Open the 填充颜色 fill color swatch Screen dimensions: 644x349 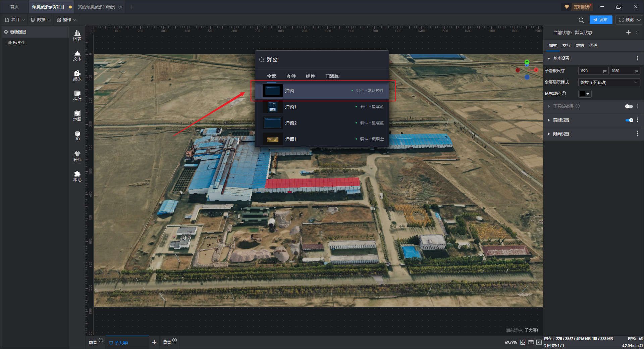tap(585, 94)
